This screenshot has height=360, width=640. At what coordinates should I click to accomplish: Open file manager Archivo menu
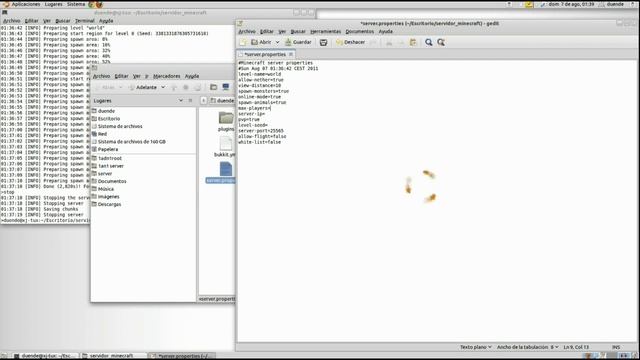coord(102,76)
